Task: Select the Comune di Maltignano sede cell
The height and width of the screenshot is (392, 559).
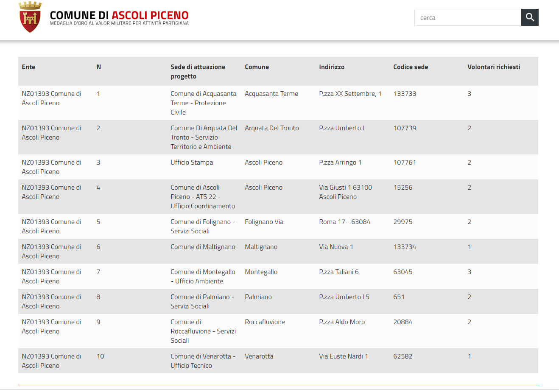Action: click(x=203, y=247)
